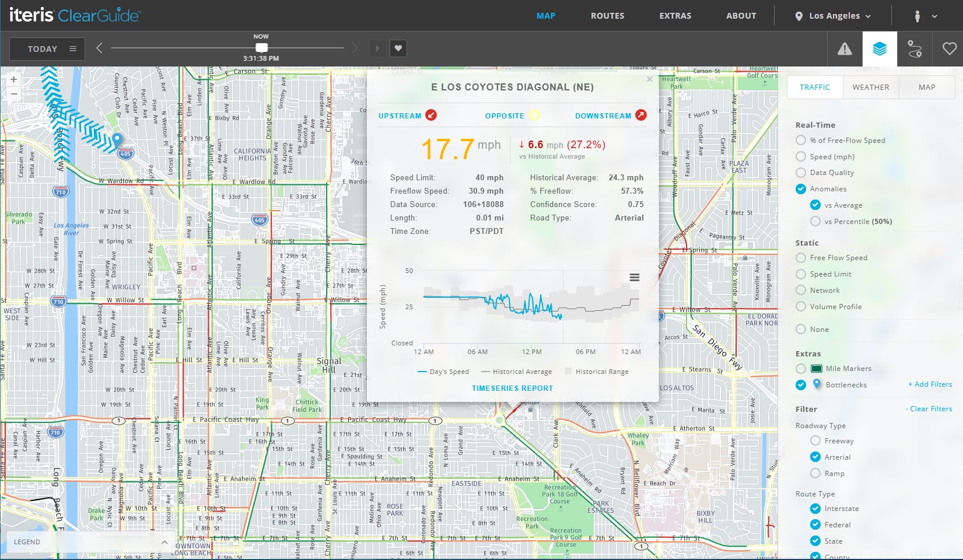963x560 pixels.
Task: Favorite the current time with heart button
Action: (x=398, y=48)
